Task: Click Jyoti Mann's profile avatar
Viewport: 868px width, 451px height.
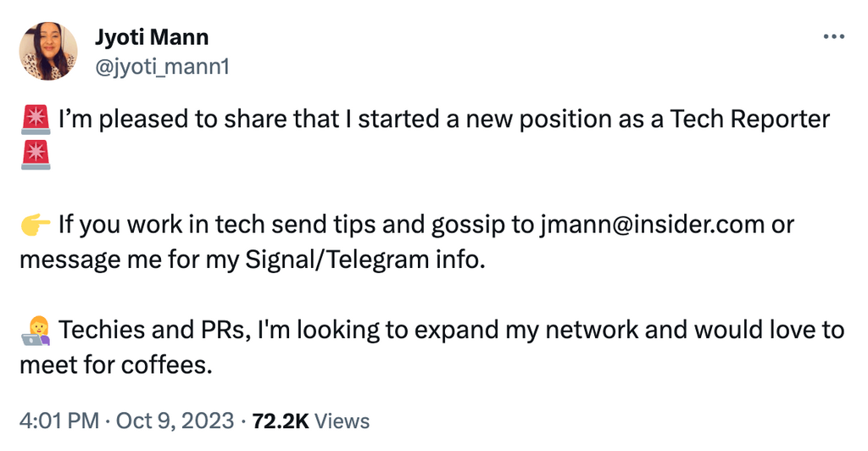Action: tap(48, 51)
